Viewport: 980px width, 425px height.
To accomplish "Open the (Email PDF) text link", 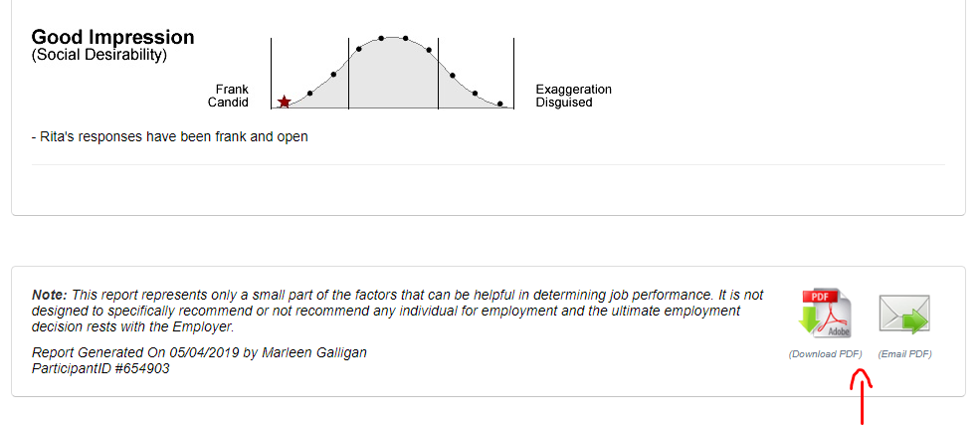I will tap(904, 354).
